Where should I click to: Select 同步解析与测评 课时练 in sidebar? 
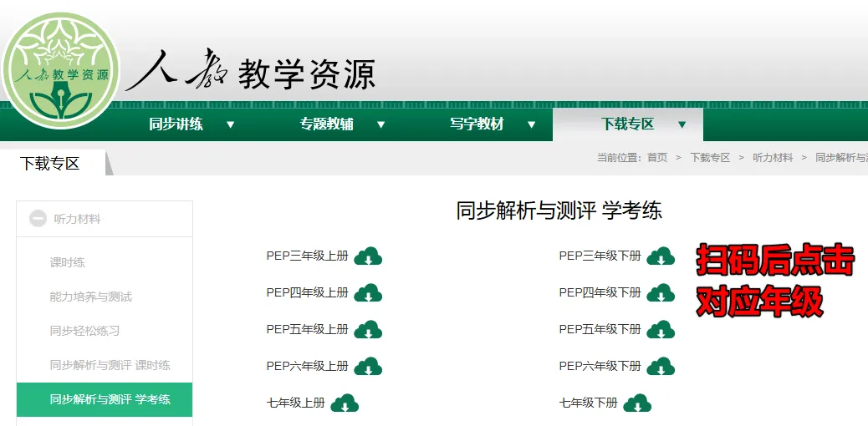110,365
